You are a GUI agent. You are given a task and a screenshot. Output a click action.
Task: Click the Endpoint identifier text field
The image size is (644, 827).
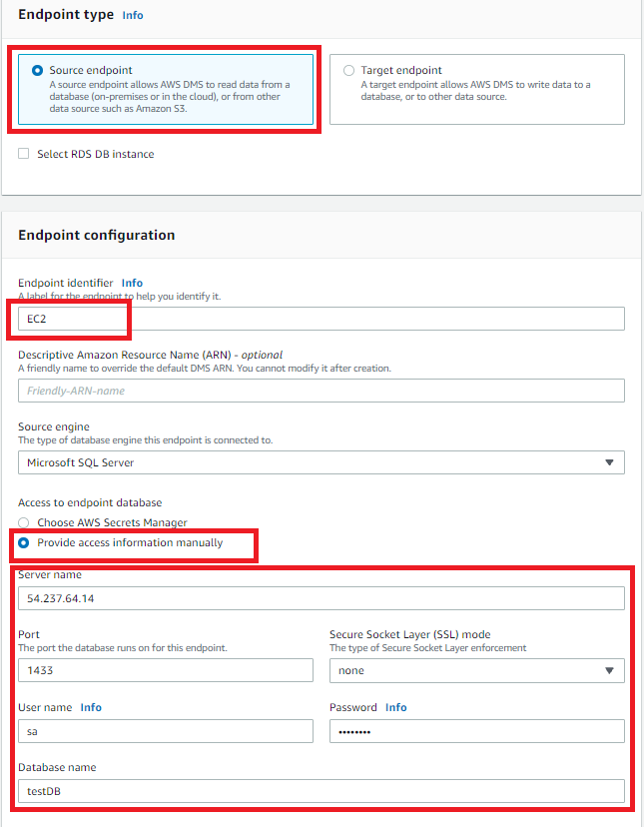(321, 319)
